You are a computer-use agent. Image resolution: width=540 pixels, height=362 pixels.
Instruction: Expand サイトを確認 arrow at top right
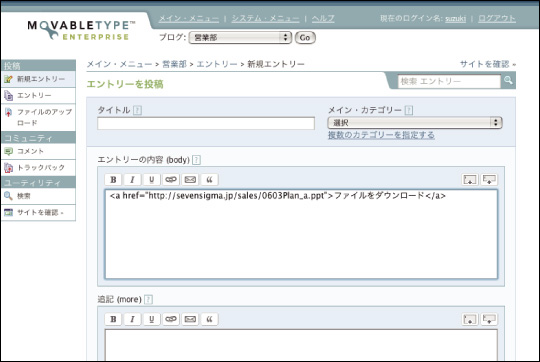(x=514, y=64)
